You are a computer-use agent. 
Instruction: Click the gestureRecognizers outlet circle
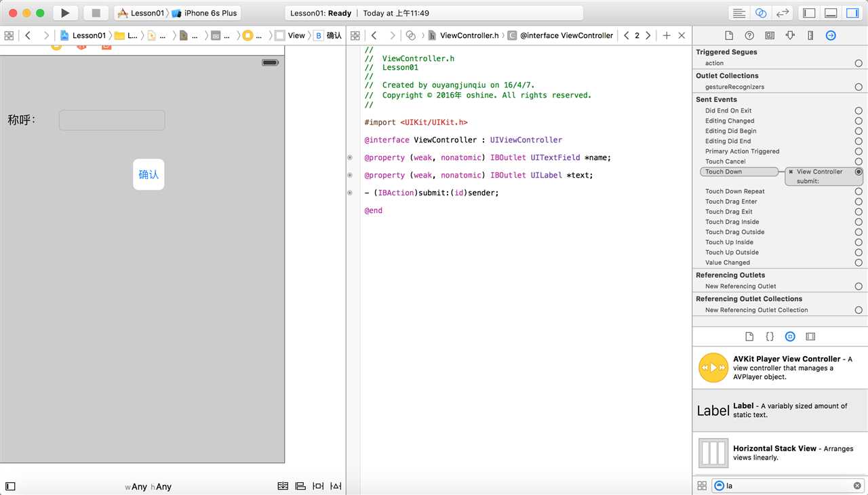point(859,87)
